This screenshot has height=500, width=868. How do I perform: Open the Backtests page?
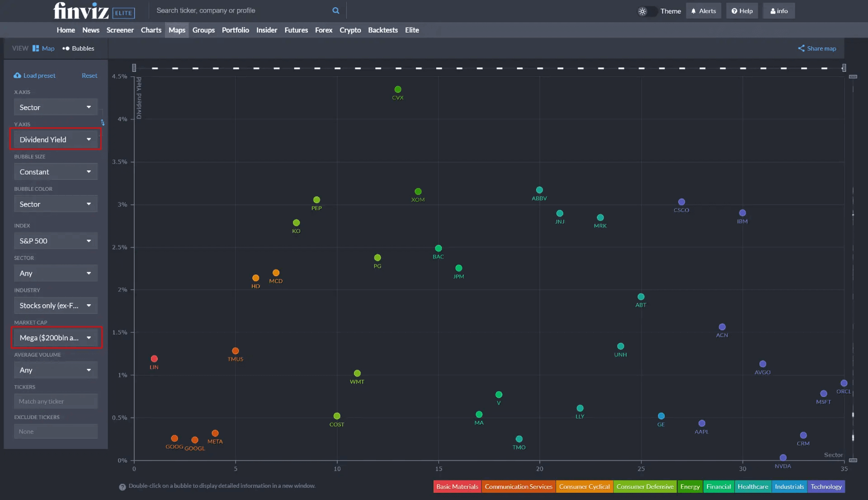click(383, 30)
